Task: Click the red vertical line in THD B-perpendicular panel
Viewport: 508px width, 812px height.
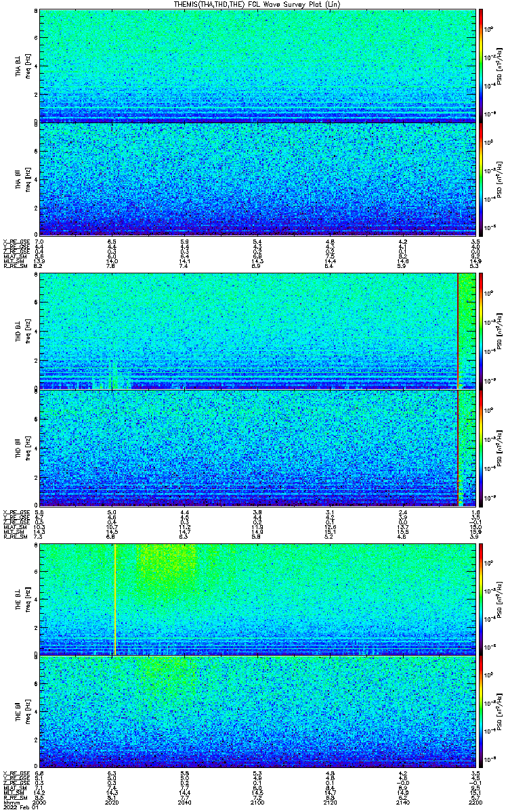Action: click(459, 330)
